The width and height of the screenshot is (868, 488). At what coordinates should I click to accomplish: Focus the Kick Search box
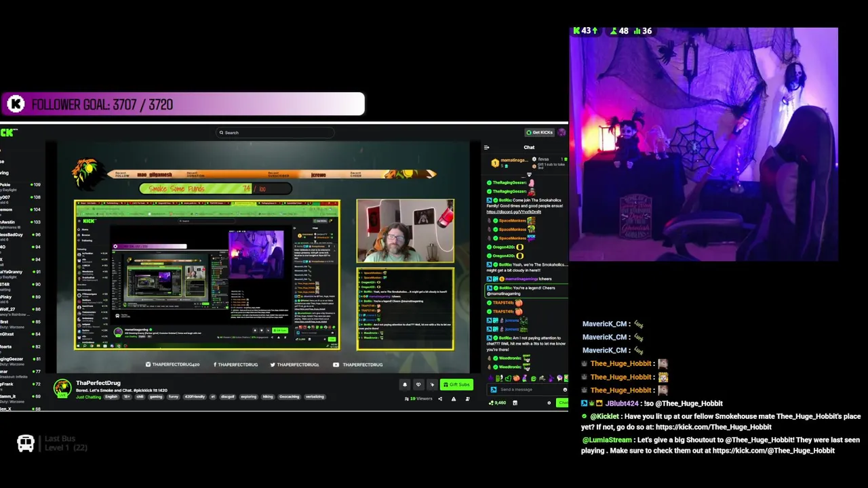click(x=275, y=133)
